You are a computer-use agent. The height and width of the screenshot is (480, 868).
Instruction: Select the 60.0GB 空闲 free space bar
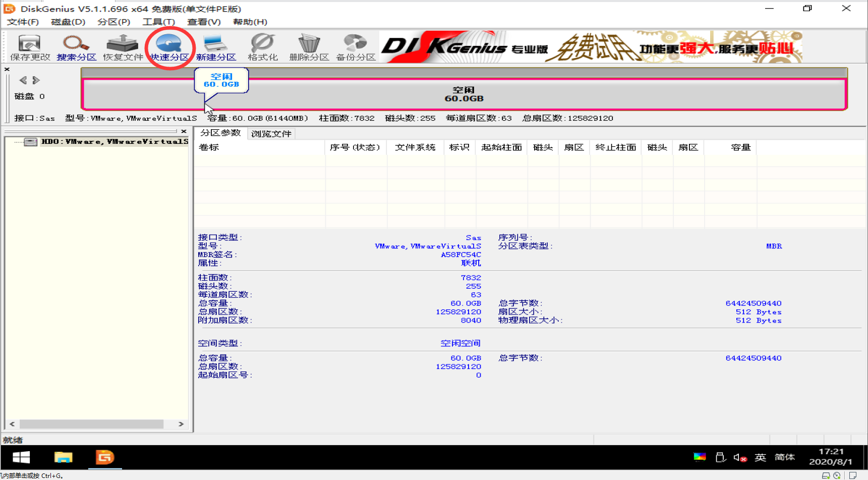point(464,94)
